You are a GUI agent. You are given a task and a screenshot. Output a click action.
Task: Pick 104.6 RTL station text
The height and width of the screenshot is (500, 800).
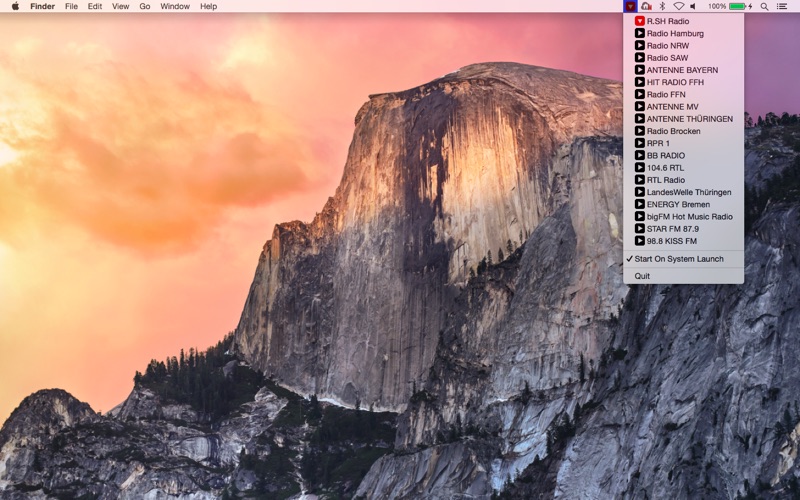coord(665,168)
